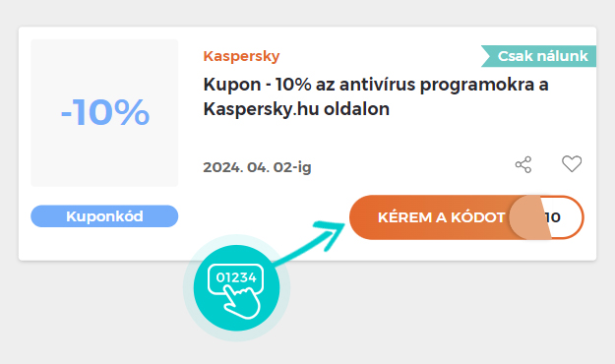This screenshot has height=364, width=615.
Task: Click the 01234 code box graphic
Action: coord(236,277)
